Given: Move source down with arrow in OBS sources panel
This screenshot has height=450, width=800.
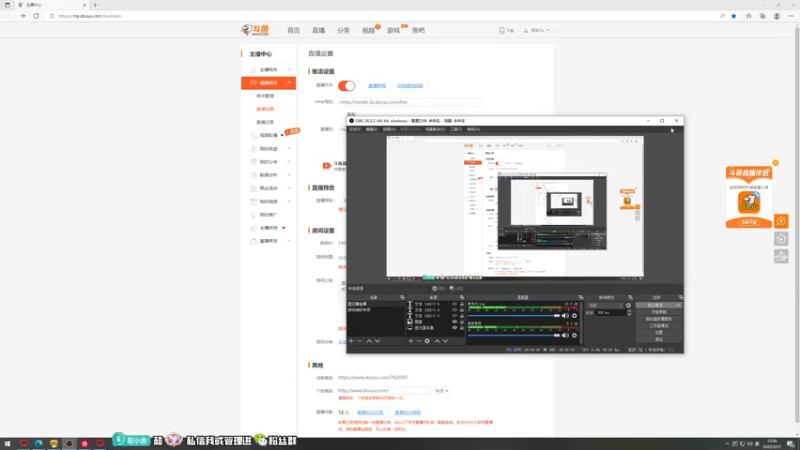Looking at the screenshot, I should (445, 341).
